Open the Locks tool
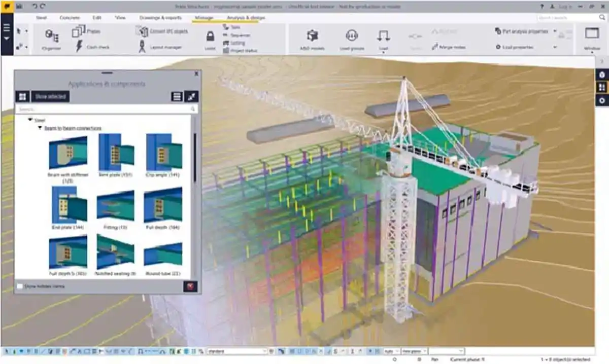The height and width of the screenshot is (364, 609). point(210,40)
